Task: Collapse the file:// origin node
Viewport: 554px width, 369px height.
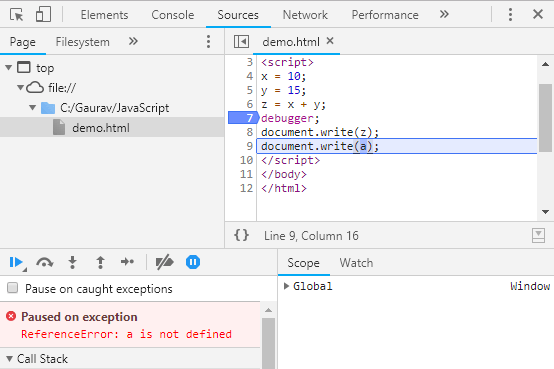Action: (20, 87)
